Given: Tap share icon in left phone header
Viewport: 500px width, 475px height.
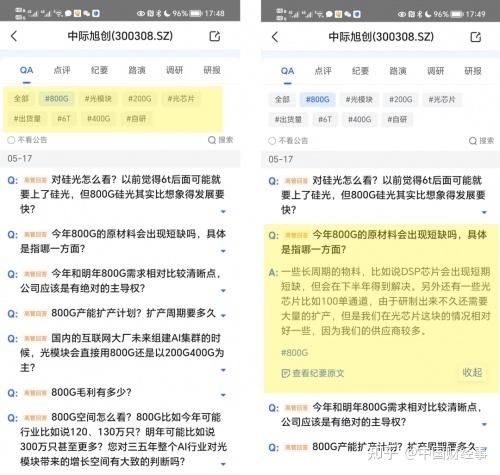Looking at the screenshot, I should tap(214, 36).
